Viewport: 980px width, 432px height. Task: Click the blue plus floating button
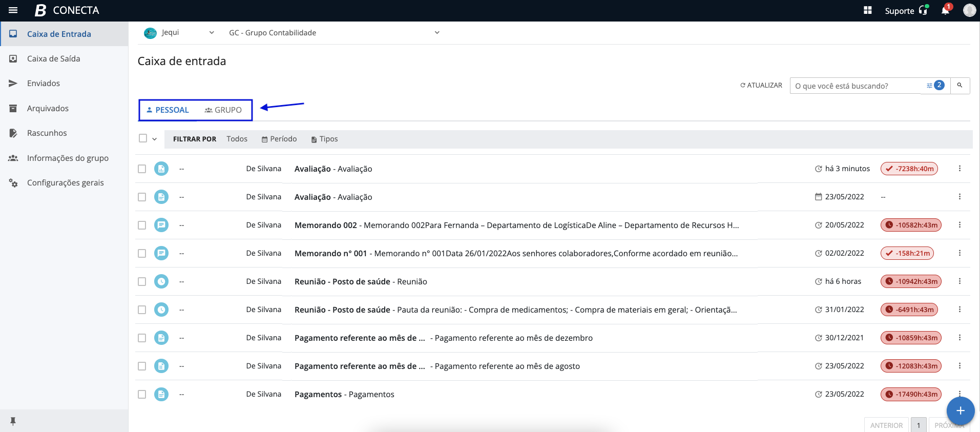[x=960, y=410]
